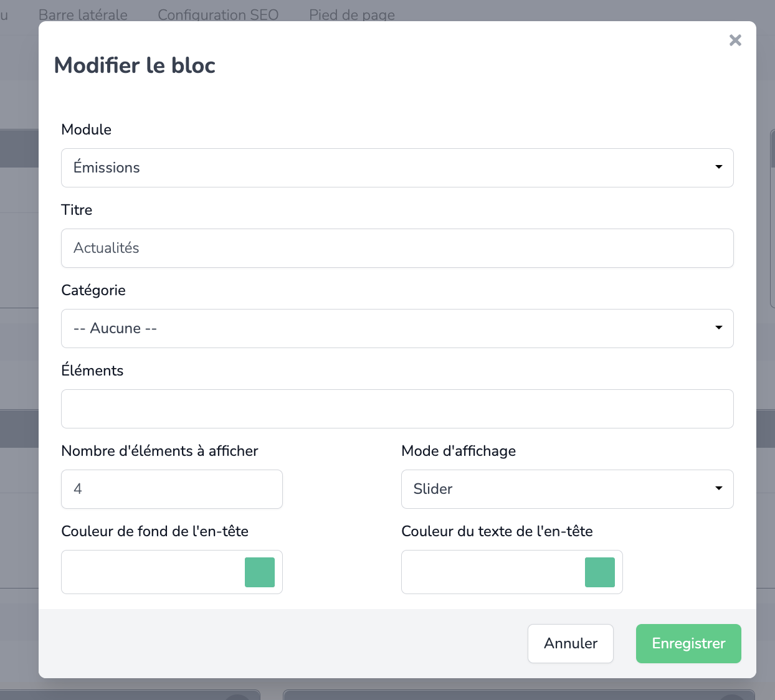Click inside the empty Éléments field
775x700 pixels.
click(x=397, y=409)
